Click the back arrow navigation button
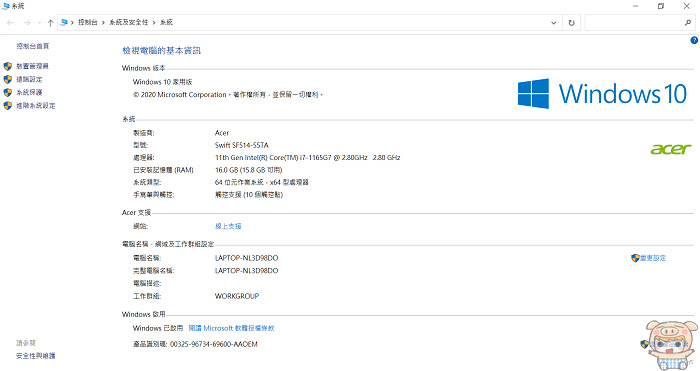This screenshot has height=371, width=700. tap(11, 22)
